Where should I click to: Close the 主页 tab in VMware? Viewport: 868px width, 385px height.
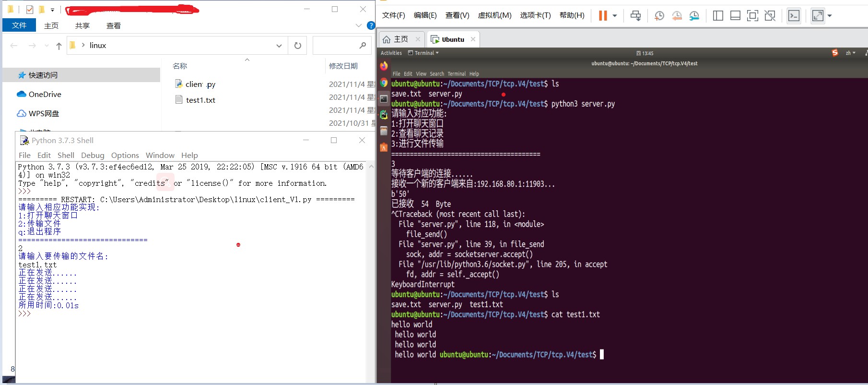(418, 39)
